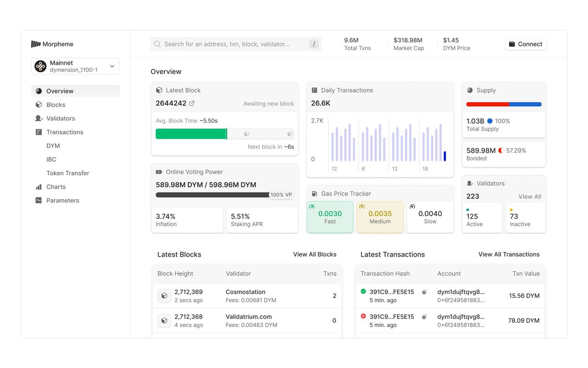Open the Blocks page from sidebar
The image size is (588, 368).
pos(56,105)
